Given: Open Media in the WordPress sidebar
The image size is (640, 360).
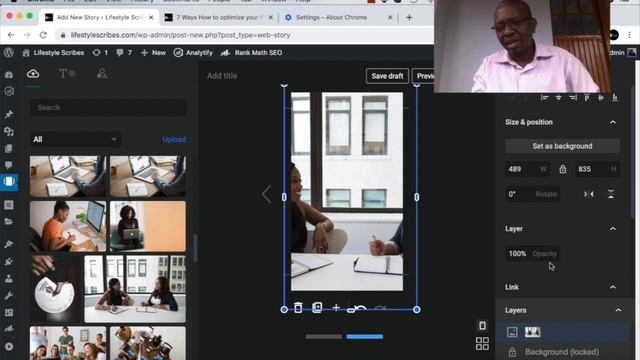Looking at the screenshot, I should point(9,131).
